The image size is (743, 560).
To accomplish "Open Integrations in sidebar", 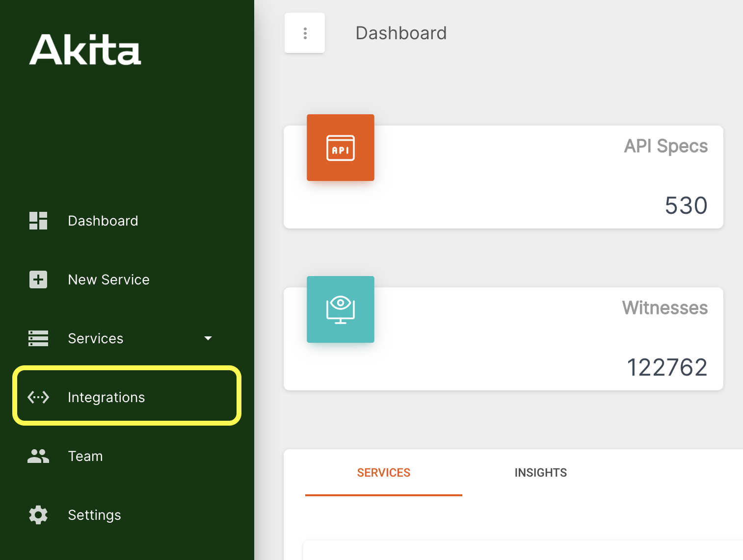I will [127, 396].
